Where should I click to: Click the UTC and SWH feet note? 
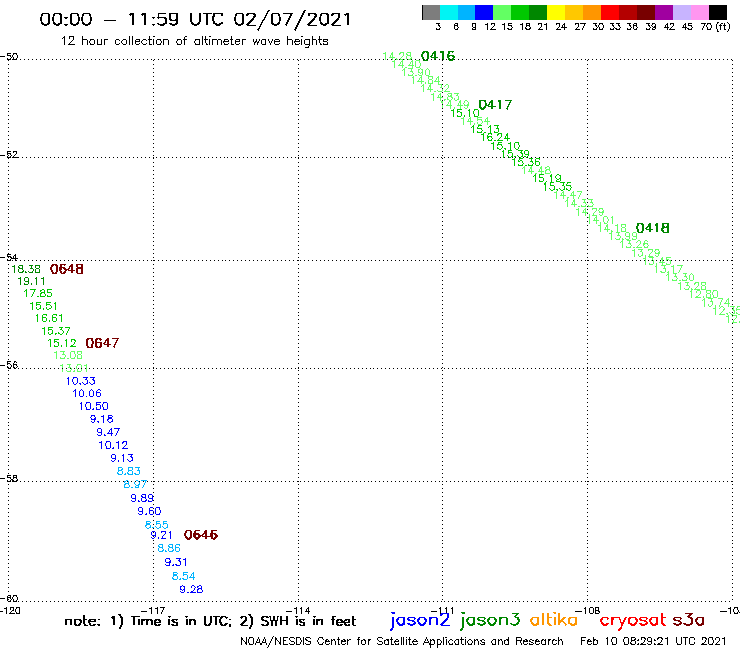click(x=210, y=621)
